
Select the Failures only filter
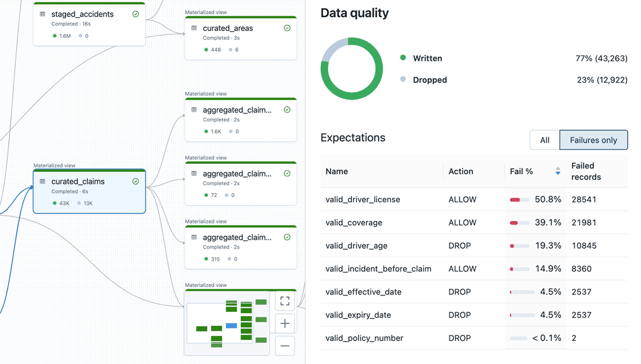tap(593, 140)
